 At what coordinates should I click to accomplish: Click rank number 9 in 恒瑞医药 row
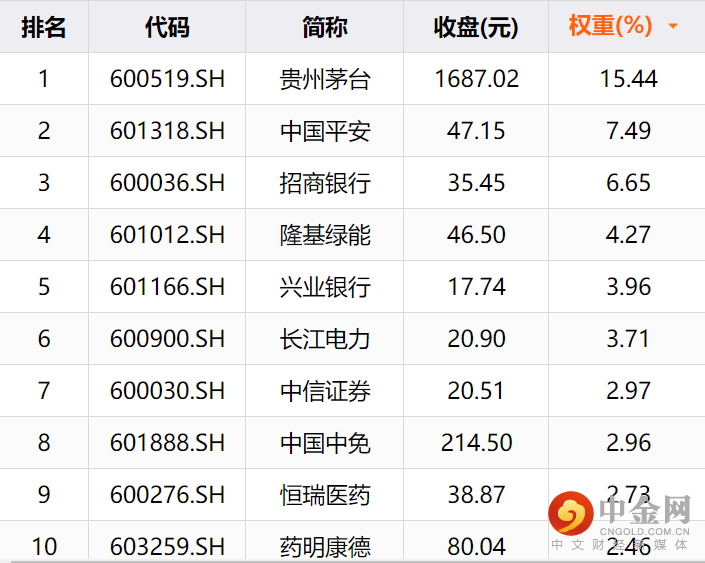[x=44, y=495]
